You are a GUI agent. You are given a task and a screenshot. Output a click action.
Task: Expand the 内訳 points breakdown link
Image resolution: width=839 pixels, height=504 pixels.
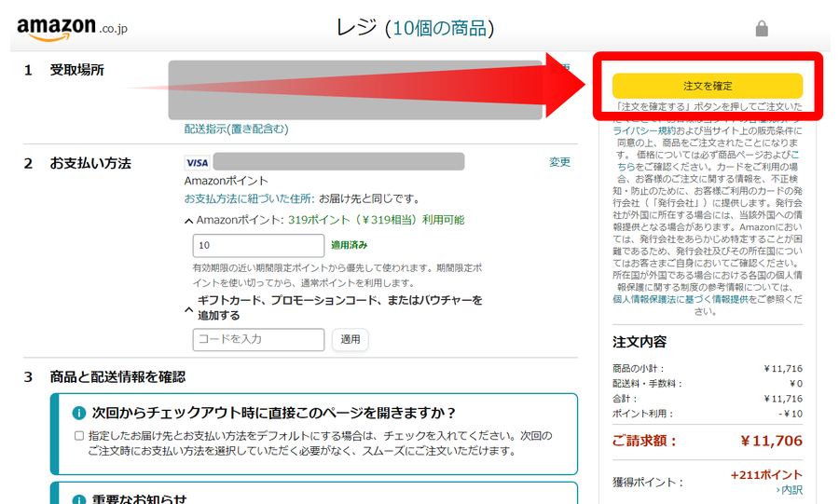790,490
